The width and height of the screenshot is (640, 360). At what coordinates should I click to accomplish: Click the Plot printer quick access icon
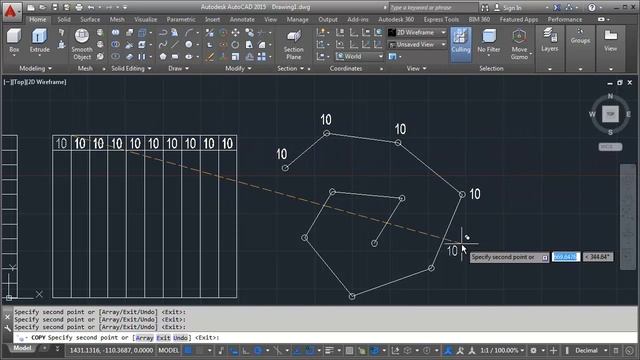(x=79, y=7)
